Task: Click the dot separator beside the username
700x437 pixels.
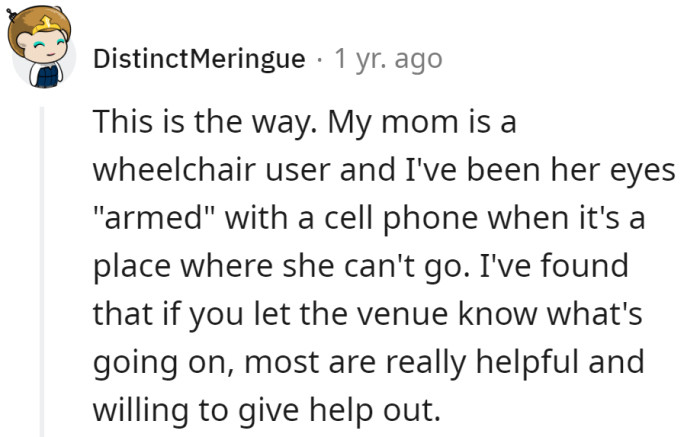Action: (318, 59)
